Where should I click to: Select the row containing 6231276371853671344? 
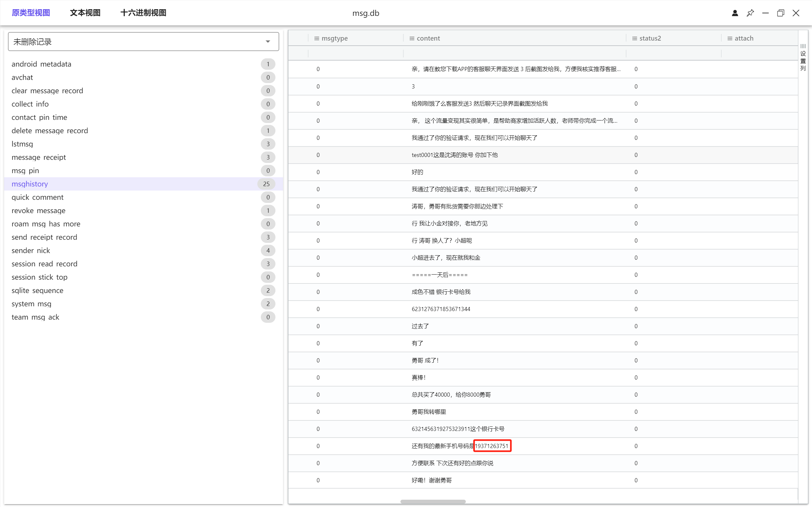coord(441,309)
